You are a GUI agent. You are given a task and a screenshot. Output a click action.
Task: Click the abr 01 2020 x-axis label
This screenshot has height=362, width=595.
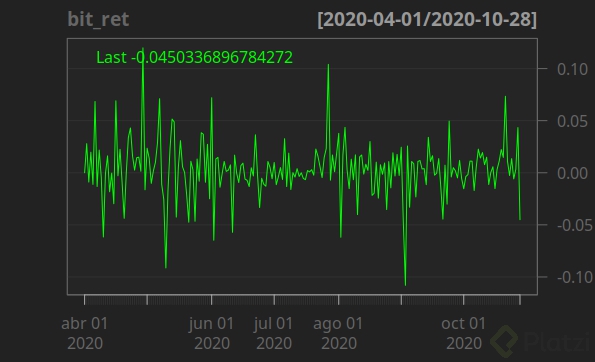(85, 334)
